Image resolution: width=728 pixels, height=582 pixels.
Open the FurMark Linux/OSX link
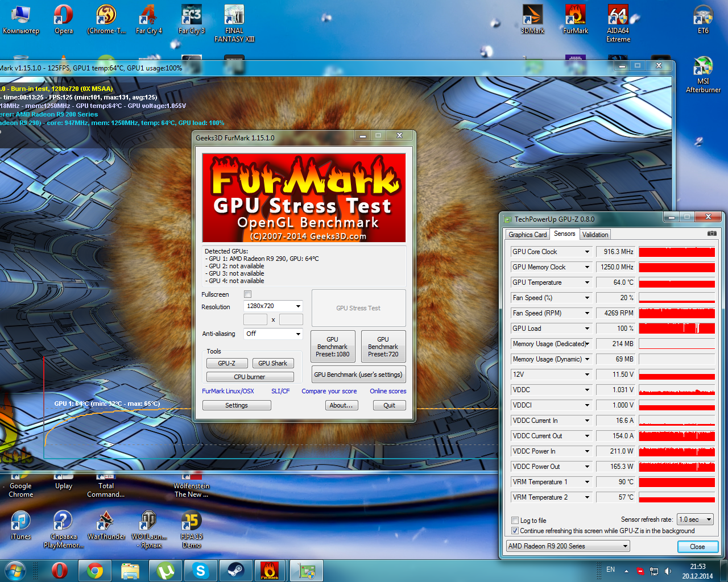click(x=228, y=391)
